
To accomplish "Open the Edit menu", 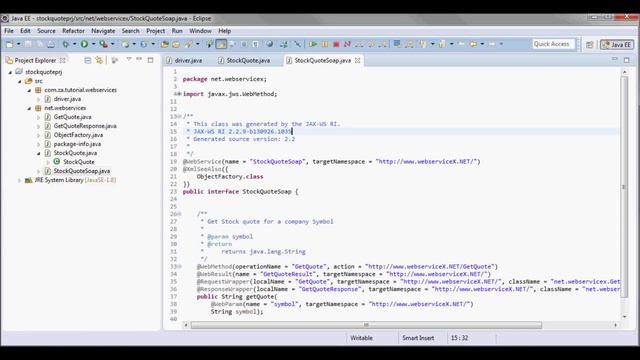I will pos(25,31).
